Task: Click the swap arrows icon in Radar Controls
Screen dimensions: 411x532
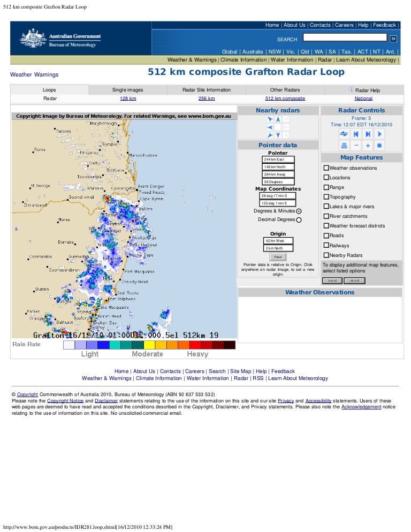Action: click(x=344, y=134)
